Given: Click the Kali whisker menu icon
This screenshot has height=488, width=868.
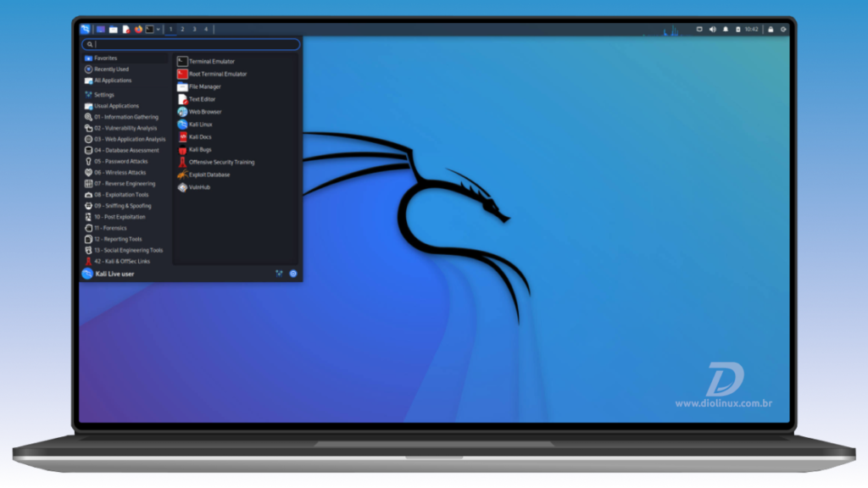Looking at the screenshot, I should pyautogui.click(x=85, y=29).
